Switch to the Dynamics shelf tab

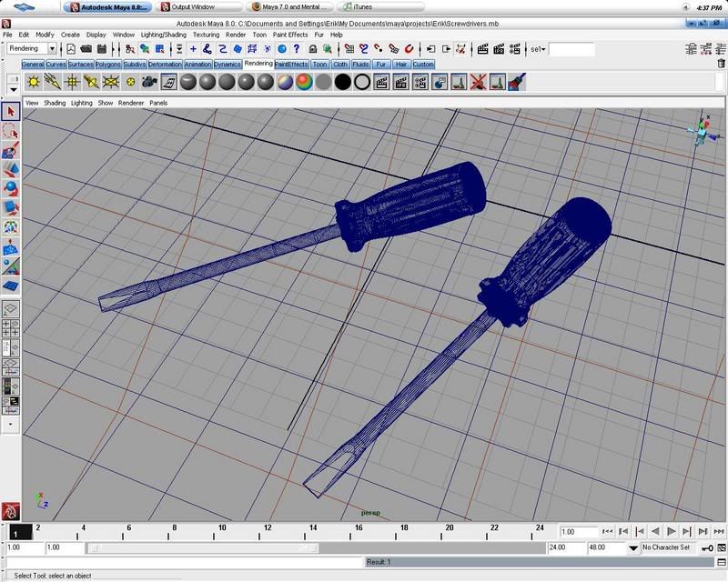pyautogui.click(x=227, y=65)
